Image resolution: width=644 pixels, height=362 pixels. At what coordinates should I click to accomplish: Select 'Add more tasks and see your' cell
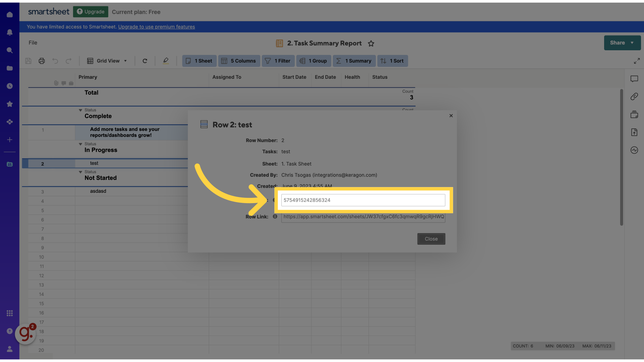(131, 132)
